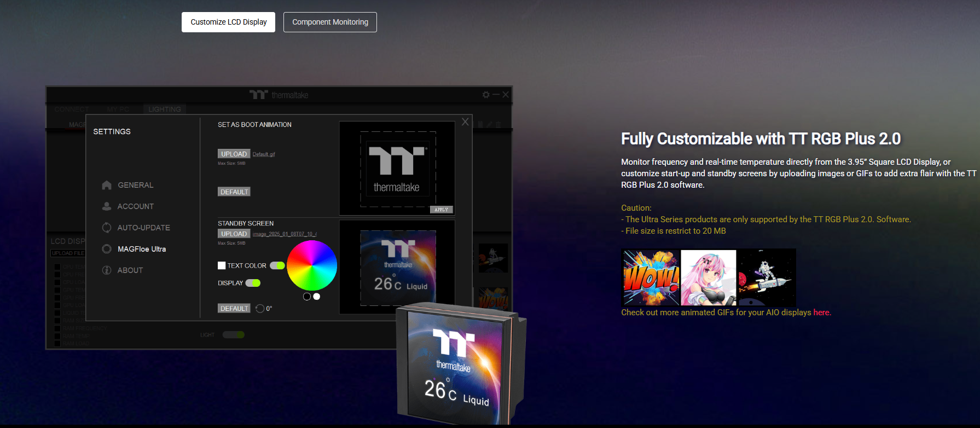
Task: Click the GENERAL home icon
Action: coord(107,185)
